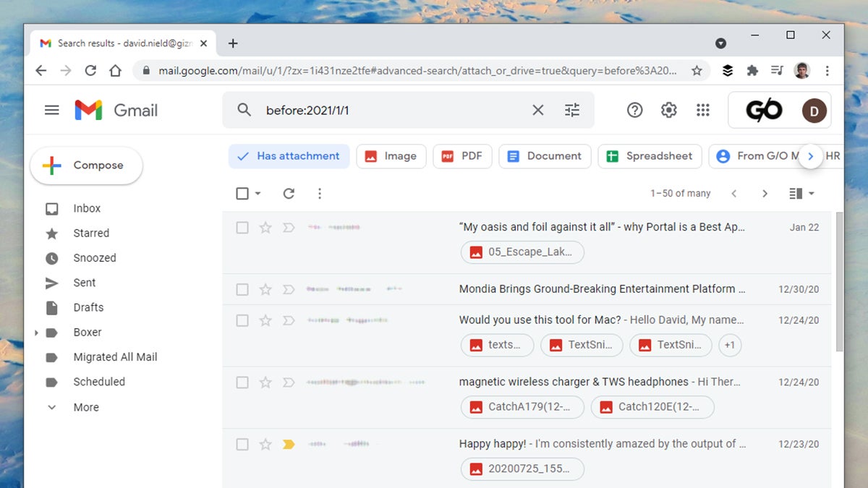Open the '05_Escape_Lak...' attachment chip
The width and height of the screenshot is (868, 488).
[x=522, y=252]
